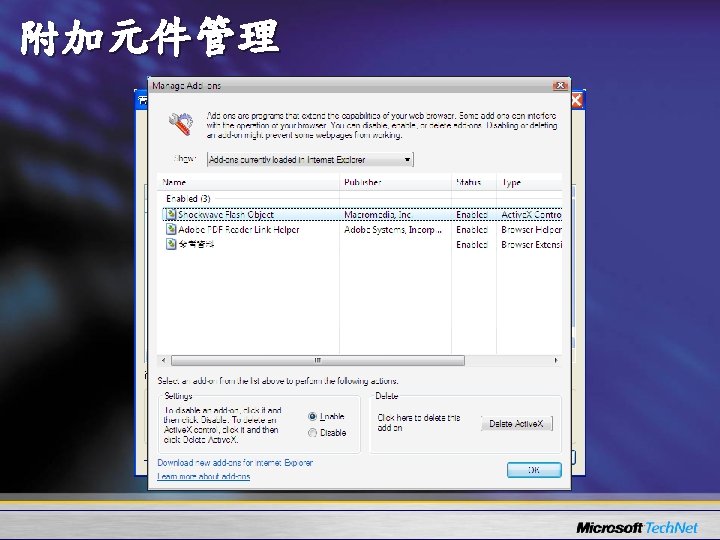This screenshot has width=720, height=540.
Task: Click the Shockwave Flash Object add-on icon
Action: [171, 214]
